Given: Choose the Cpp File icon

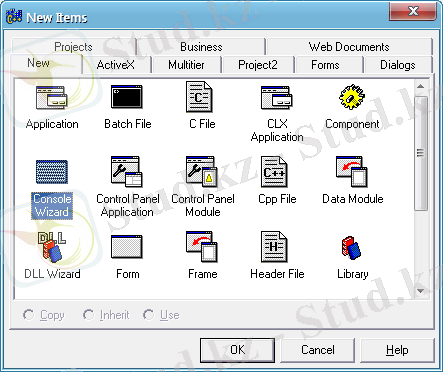Looking at the screenshot, I should click(x=274, y=172).
